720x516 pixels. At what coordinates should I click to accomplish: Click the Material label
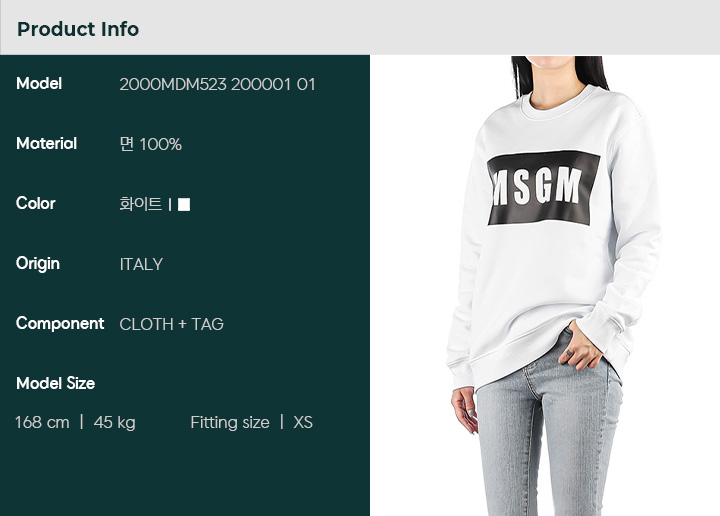(46, 144)
